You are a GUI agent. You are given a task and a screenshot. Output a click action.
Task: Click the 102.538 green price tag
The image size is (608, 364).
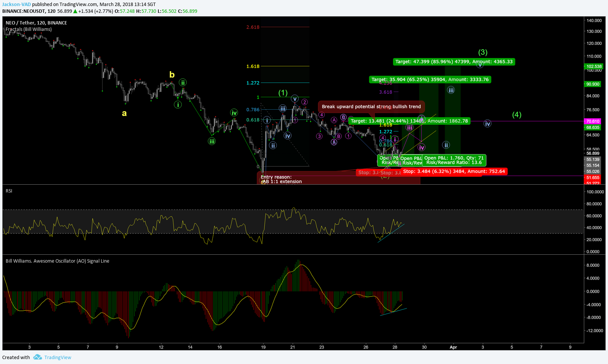[x=594, y=66]
